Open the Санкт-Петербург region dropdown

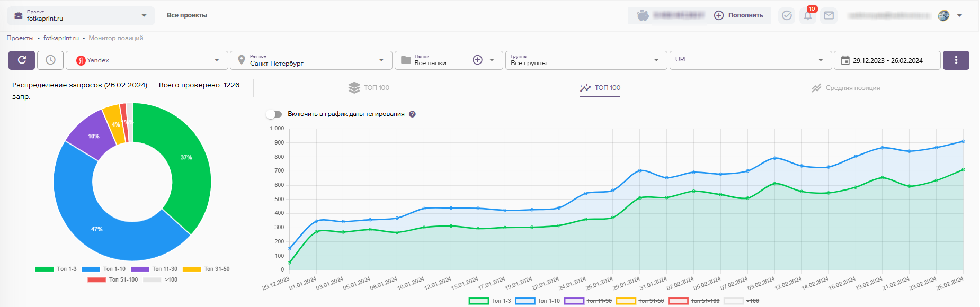311,60
